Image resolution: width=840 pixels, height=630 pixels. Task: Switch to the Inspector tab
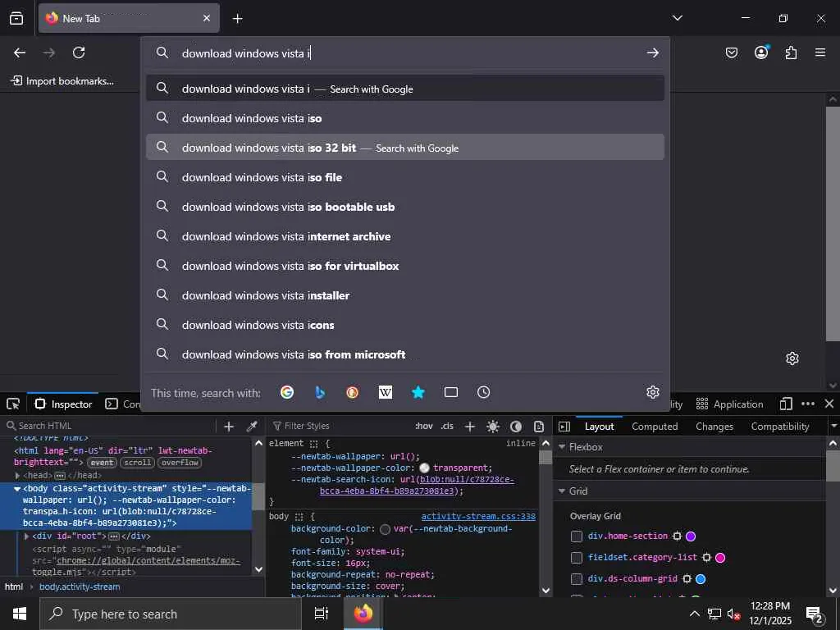tap(63, 404)
